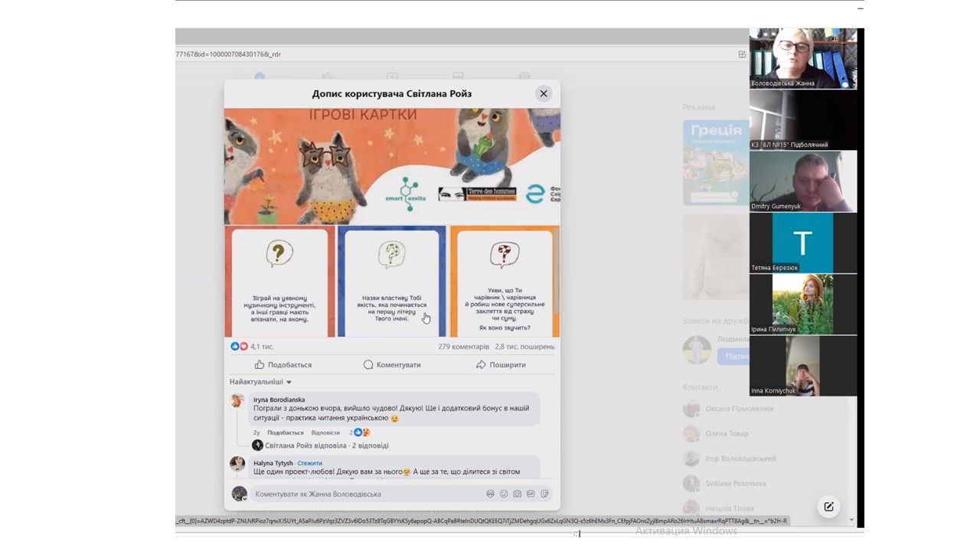Select Dmitry Gumenyuk's video tile
The height and width of the screenshot is (551, 980).
point(802,181)
